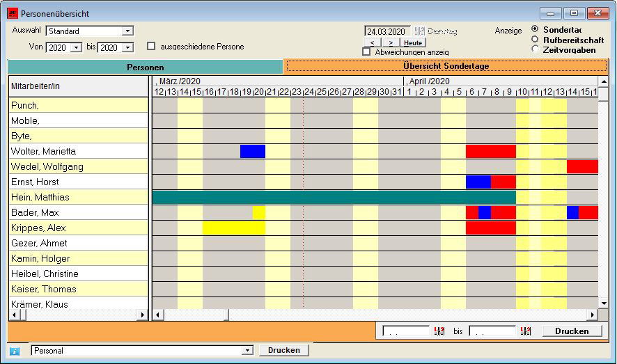
Task: Go to previous day with the < button
Action: tap(373, 43)
